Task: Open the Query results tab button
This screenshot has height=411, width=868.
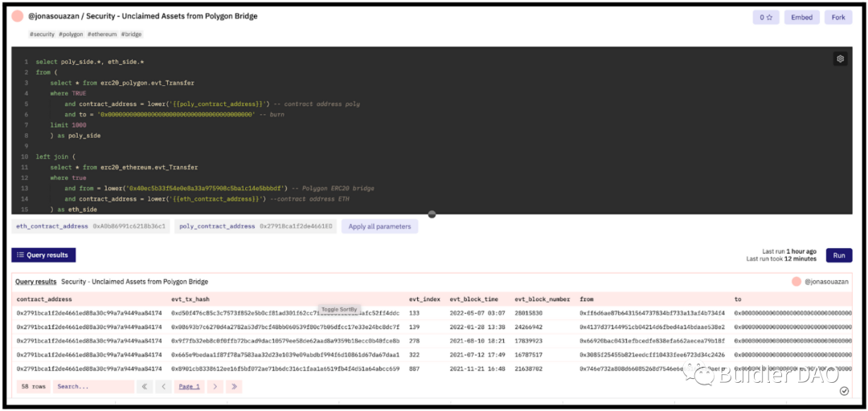Action: tap(44, 255)
